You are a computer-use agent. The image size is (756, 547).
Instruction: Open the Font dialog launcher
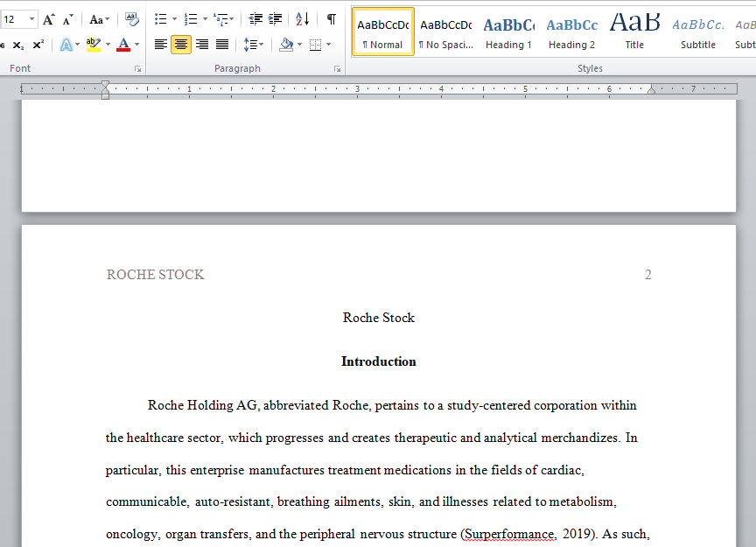(138, 69)
